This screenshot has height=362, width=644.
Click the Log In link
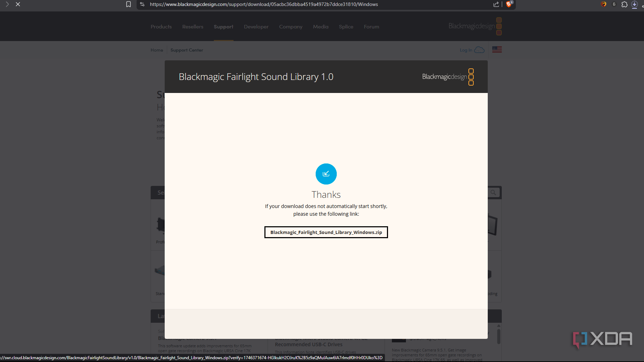[x=466, y=50]
